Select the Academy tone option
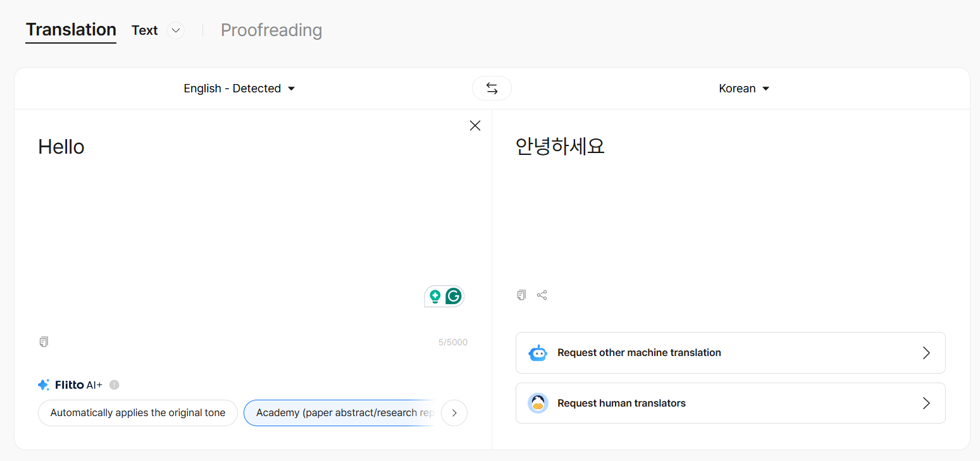This screenshot has width=980, height=461. click(x=340, y=413)
